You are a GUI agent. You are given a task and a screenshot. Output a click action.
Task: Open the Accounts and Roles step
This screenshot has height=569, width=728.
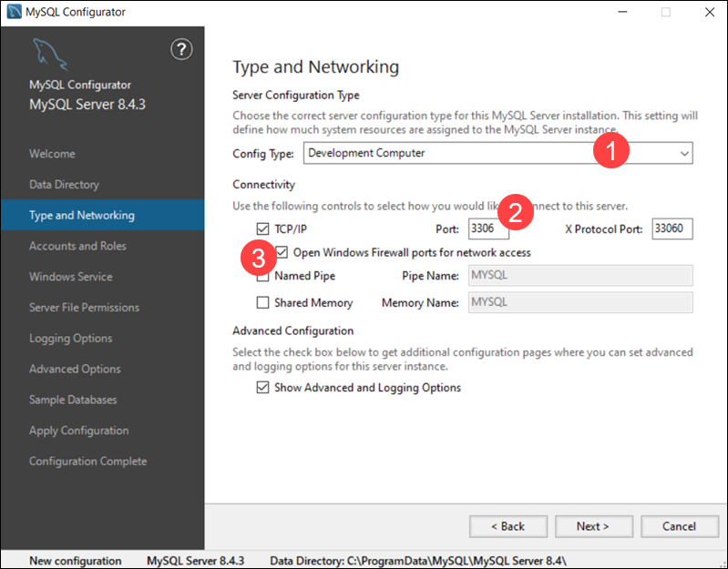click(77, 246)
